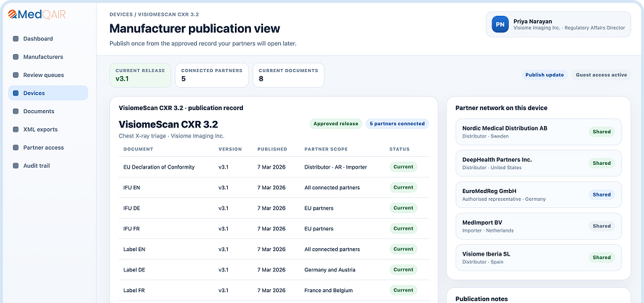Click the Status column header
This screenshot has width=644, height=303.
[x=399, y=149]
